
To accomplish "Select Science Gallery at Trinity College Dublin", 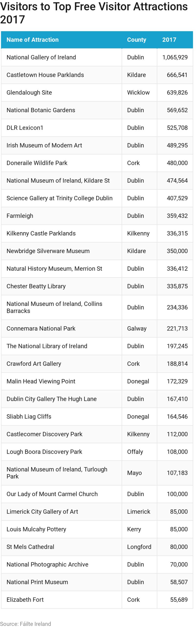I will coord(60,198).
